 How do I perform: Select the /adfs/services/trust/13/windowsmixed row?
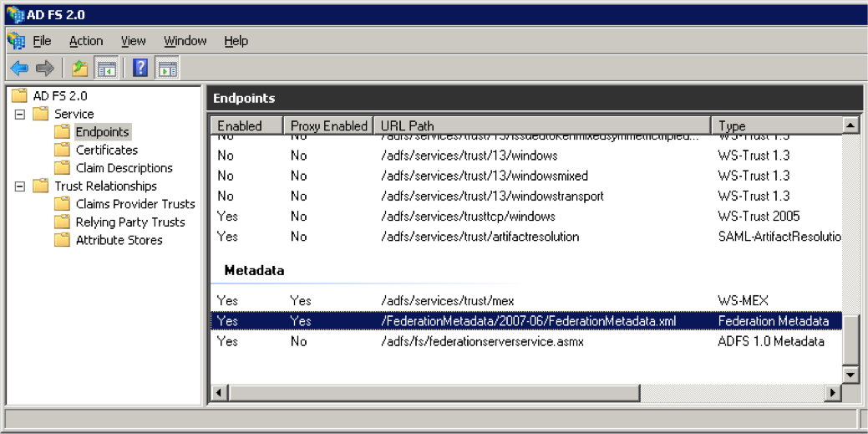point(526,176)
